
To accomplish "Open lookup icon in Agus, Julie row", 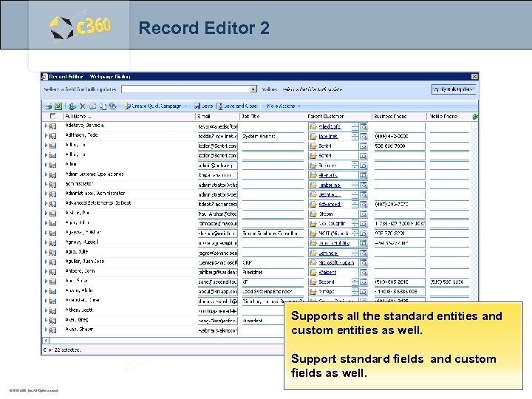I will 364,253.
